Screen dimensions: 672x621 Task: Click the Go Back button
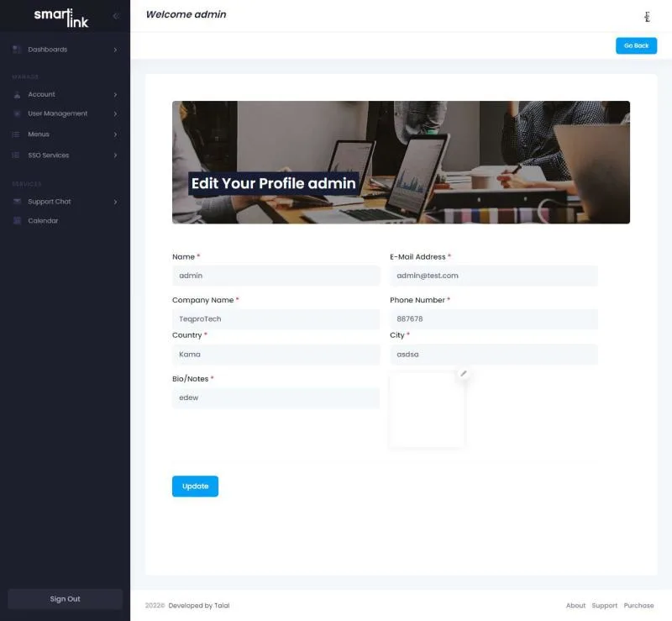click(636, 46)
